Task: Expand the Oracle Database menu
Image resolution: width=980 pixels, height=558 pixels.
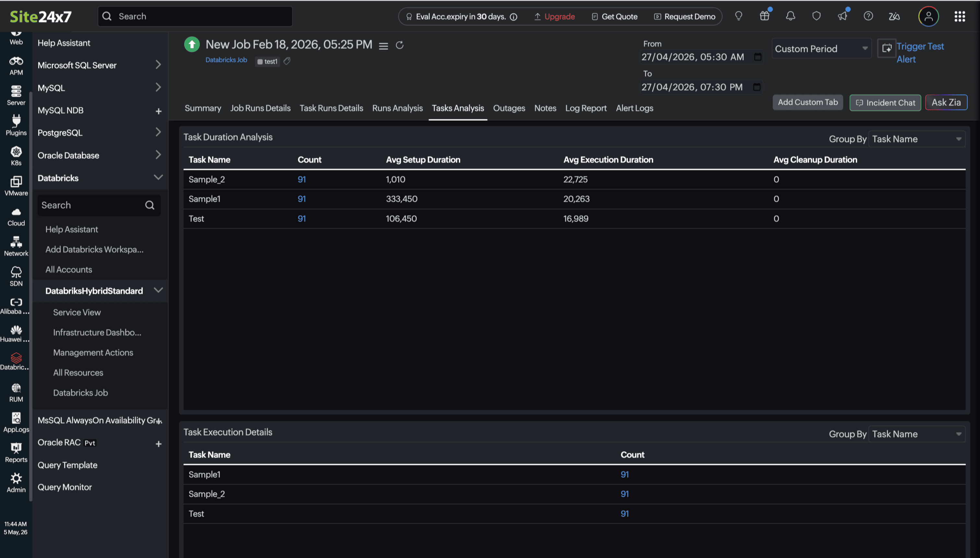Action: point(158,154)
